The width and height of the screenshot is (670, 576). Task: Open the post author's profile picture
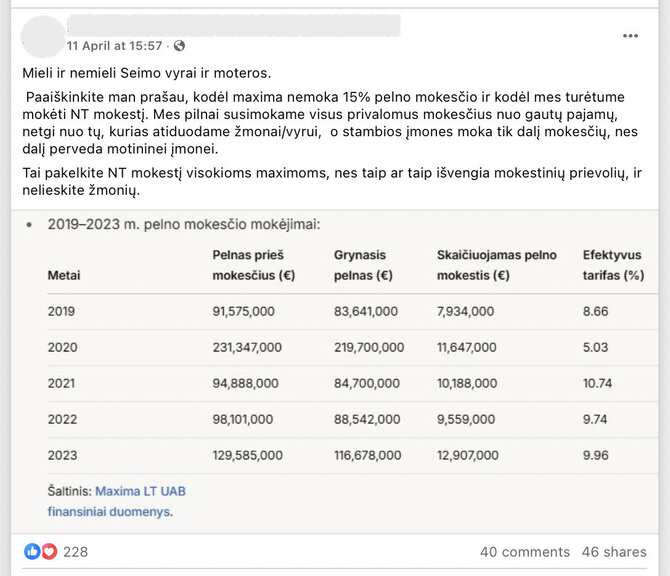(x=43, y=37)
